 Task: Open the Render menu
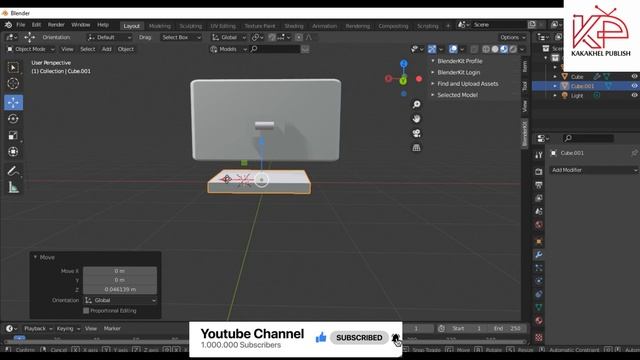[56, 25]
